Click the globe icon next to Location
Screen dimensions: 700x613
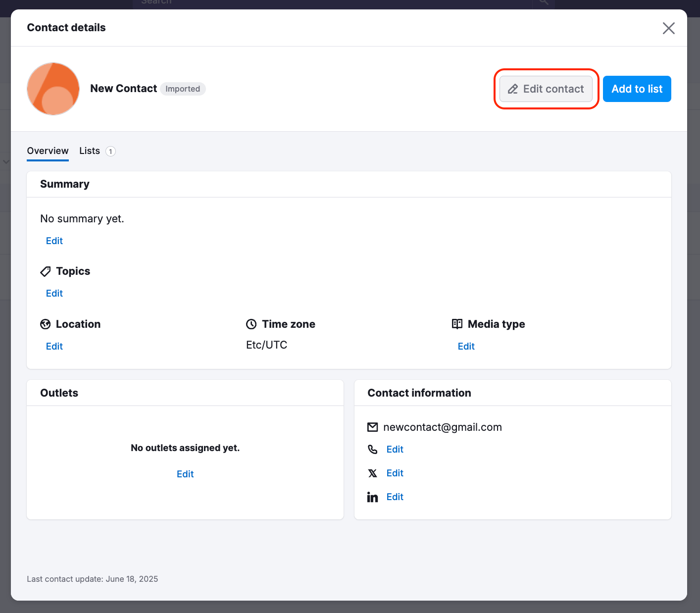coord(45,324)
